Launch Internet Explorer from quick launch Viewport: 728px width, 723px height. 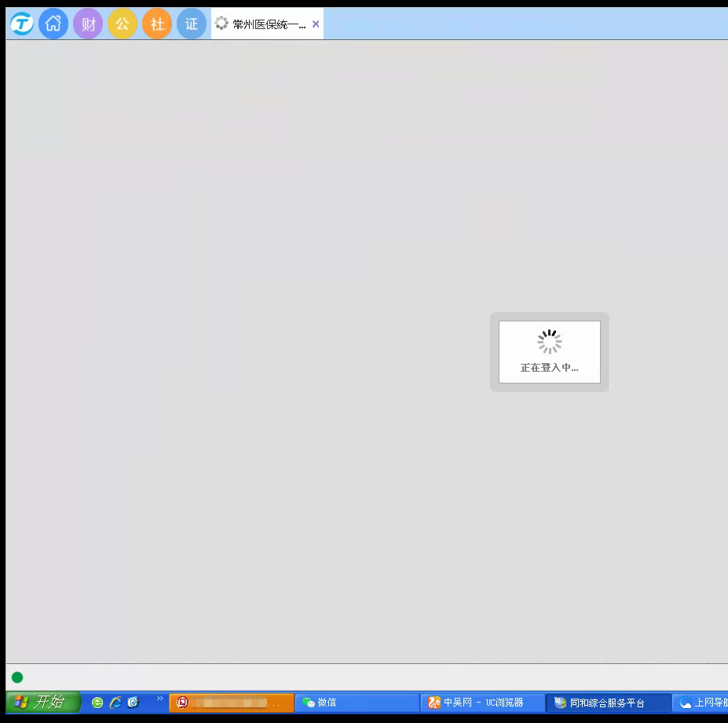point(115,703)
